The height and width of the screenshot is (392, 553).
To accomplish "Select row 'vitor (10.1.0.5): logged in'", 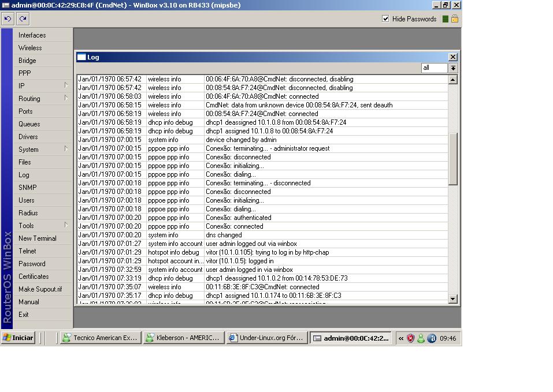I will [262, 261].
